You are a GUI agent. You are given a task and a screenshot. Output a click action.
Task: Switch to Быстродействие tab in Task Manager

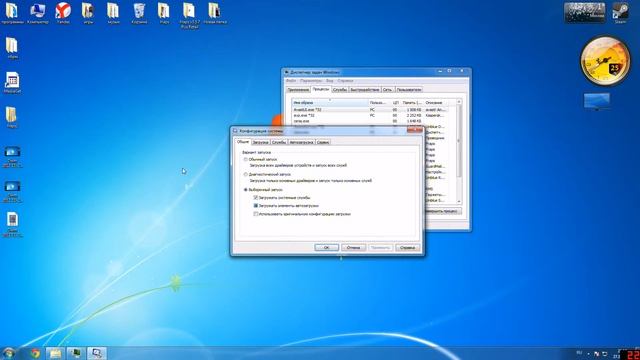364,90
